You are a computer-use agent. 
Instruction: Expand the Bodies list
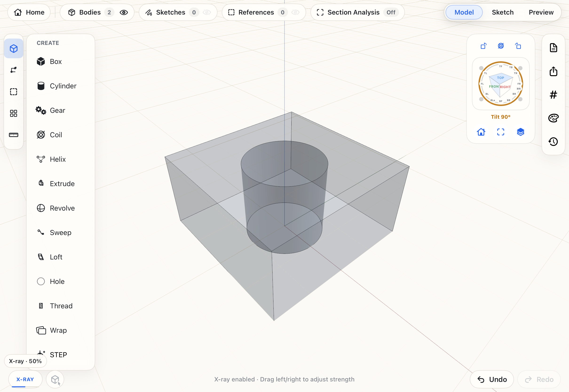pos(90,12)
